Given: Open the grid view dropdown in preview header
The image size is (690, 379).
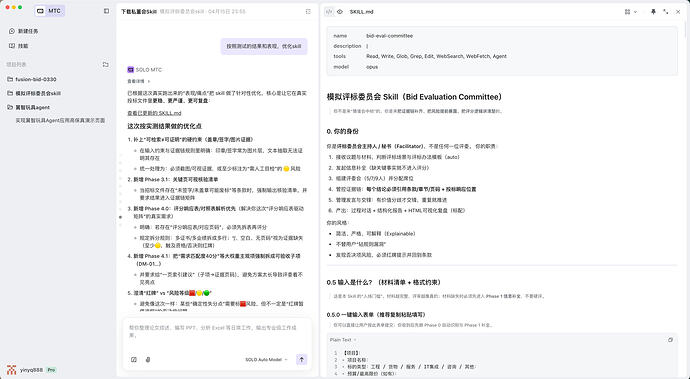Looking at the screenshot, I should pyautogui.click(x=631, y=12).
